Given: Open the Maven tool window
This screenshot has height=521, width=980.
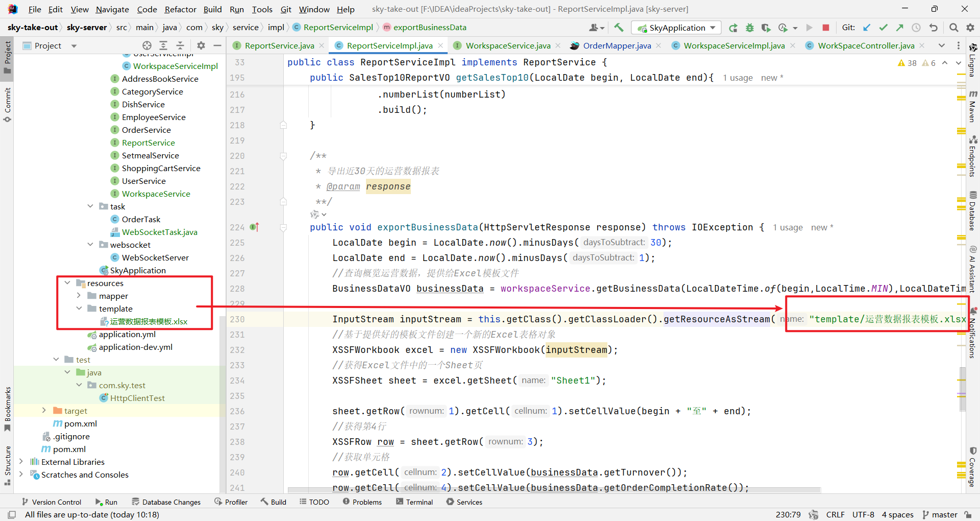Looking at the screenshot, I should (x=973, y=107).
